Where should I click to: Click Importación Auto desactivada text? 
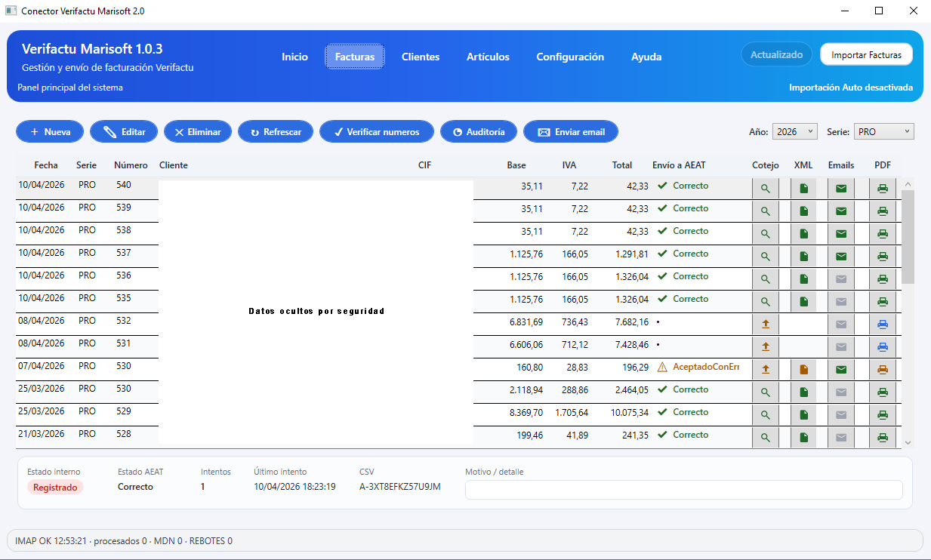point(851,88)
